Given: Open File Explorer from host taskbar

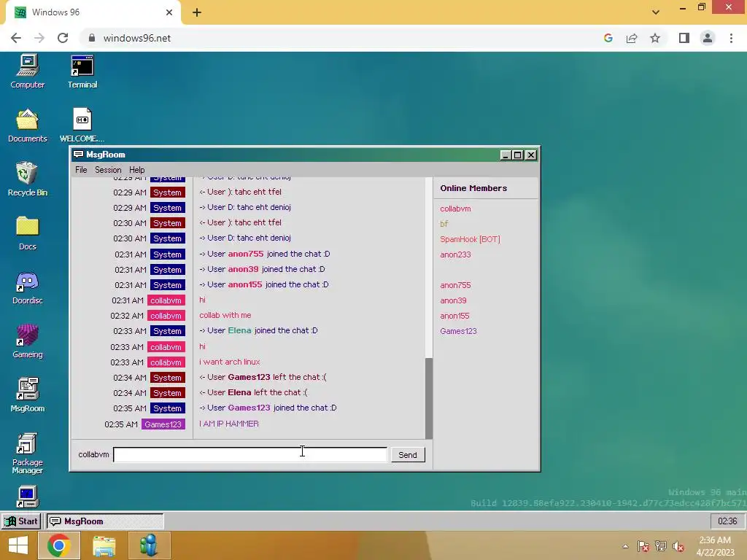Looking at the screenshot, I should coord(104,545).
